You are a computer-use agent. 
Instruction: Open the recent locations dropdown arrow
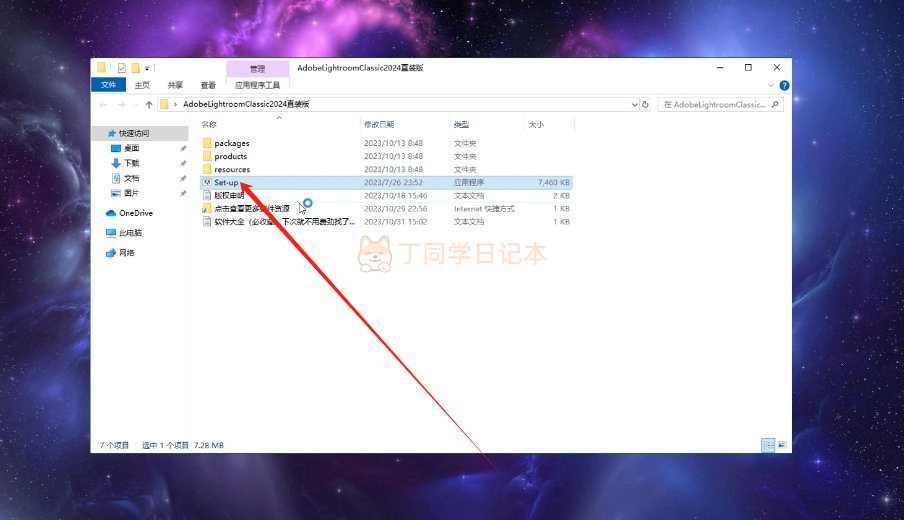click(135, 104)
